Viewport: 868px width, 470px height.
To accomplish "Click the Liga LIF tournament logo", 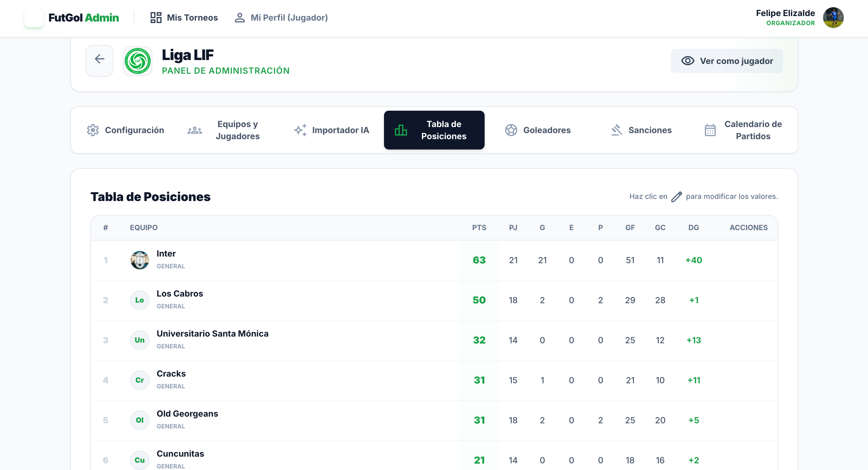I will tap(137, 61).
